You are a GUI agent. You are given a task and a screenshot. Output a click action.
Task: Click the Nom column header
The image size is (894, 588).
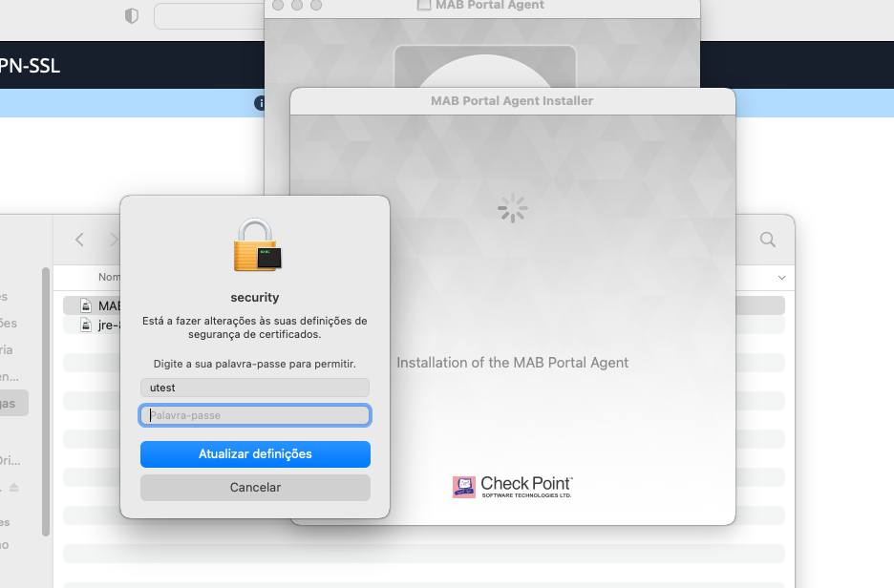[x=110, y=277]
